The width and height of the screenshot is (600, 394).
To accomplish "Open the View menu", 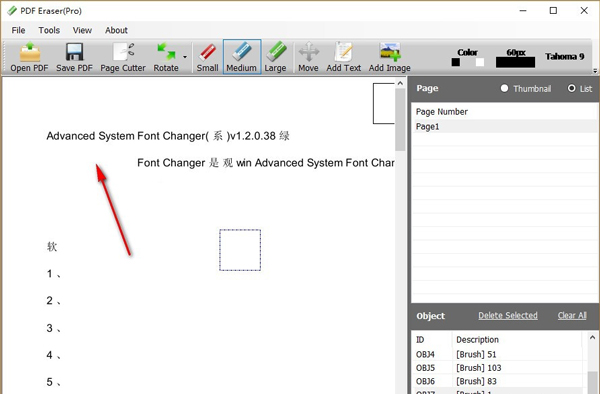I will coord(82,30).
